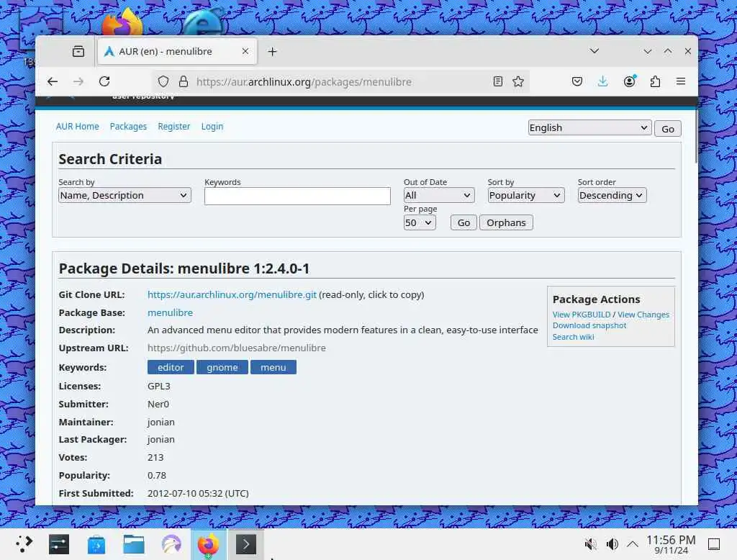Open a new tab with plus button
Screen dimensions: 737x560
click(272, 52)
